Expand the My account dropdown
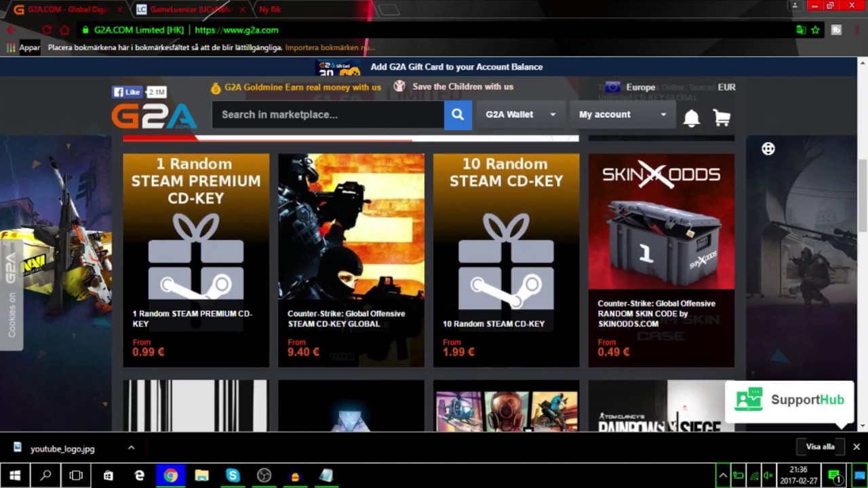Viewport: 868px width, 488px height. 623,115
